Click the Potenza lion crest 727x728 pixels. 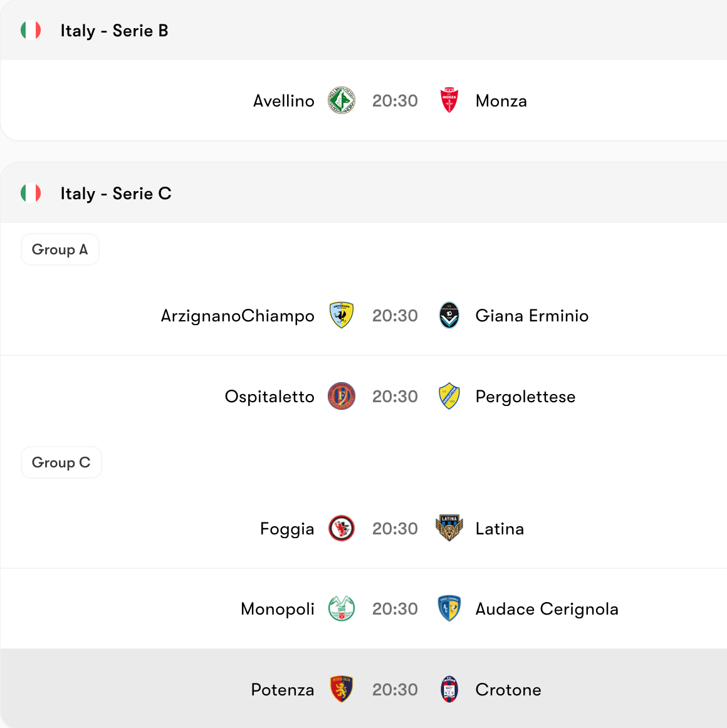point(342,689)
